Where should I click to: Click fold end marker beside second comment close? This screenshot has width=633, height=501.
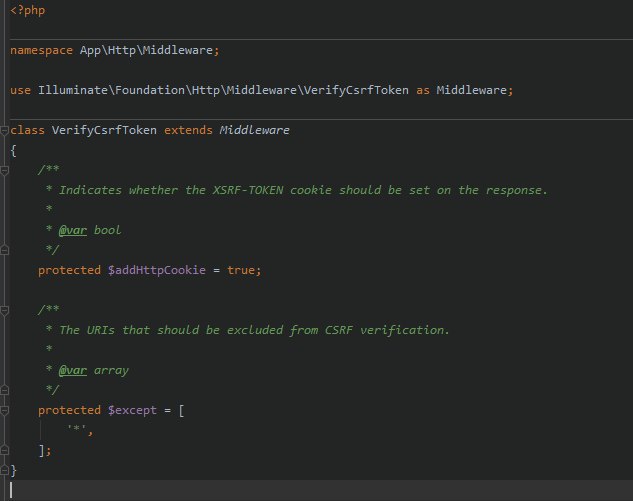tap(4, 390)
